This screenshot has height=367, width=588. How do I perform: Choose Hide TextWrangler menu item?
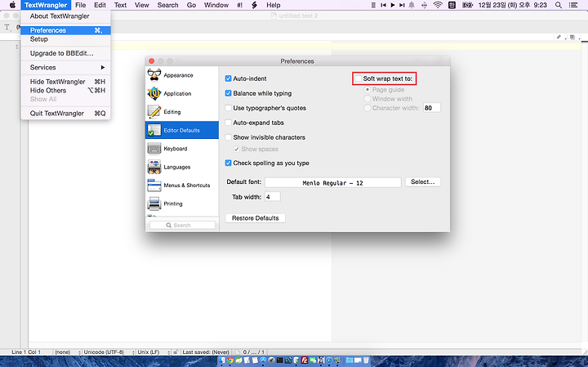tap(65, 82)
